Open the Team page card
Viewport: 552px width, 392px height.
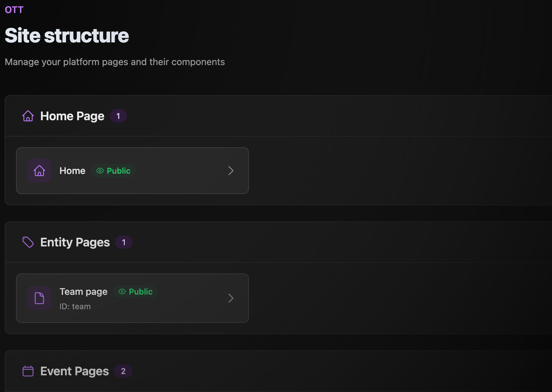pyautogui.click(x=132, y=298)
